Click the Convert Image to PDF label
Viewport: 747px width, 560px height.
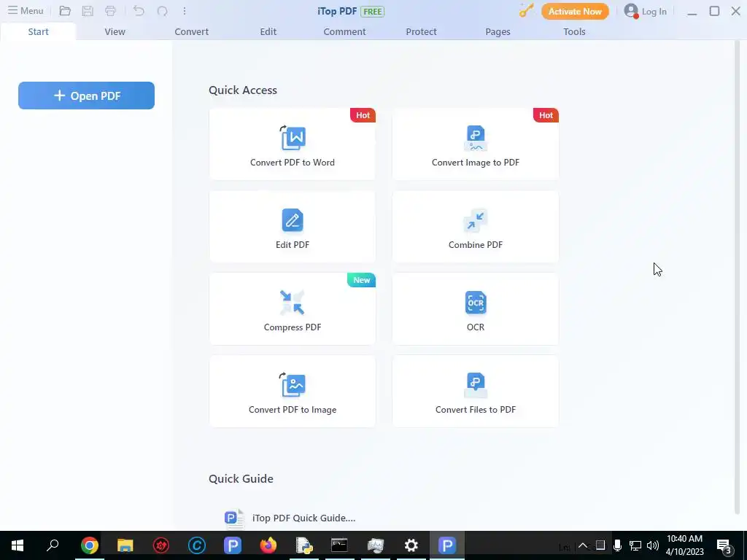(476, 163)
